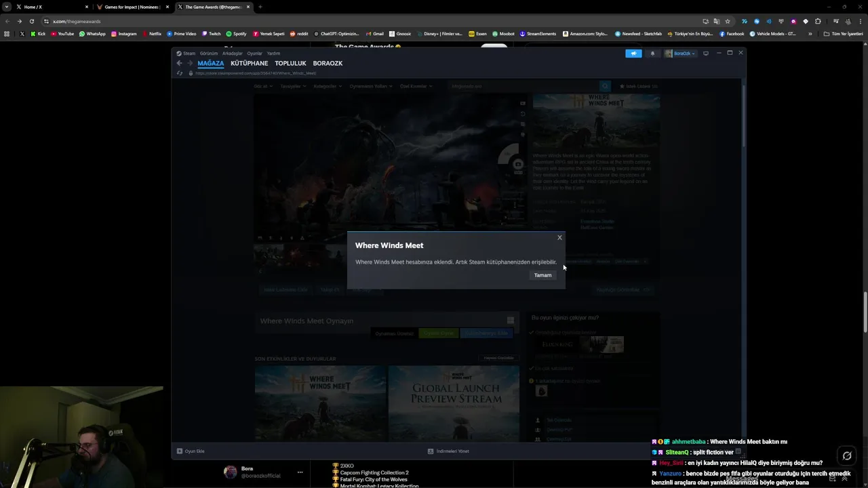Open a new browser tab
This screenshot has height=488, width=868.
coord(260,7)
